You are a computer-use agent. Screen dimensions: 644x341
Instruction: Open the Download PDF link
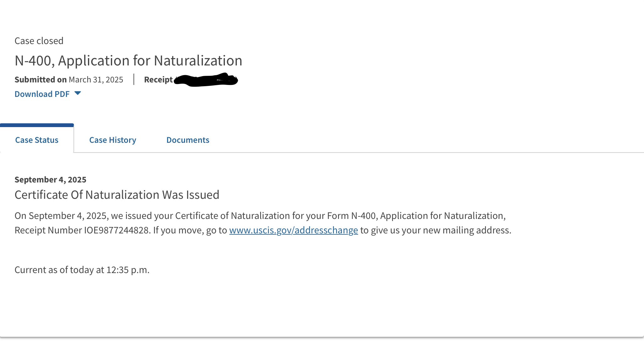(x=42, y=94)
